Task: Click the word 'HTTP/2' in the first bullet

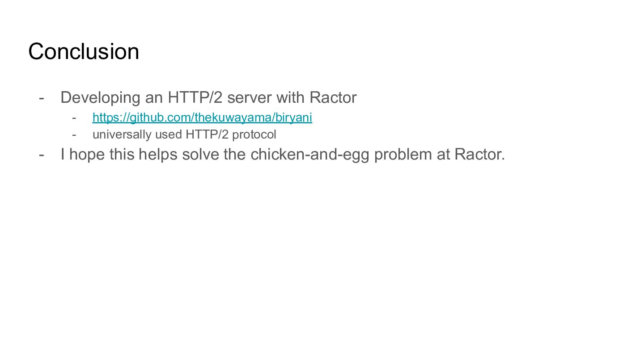Action: point(195,97)
